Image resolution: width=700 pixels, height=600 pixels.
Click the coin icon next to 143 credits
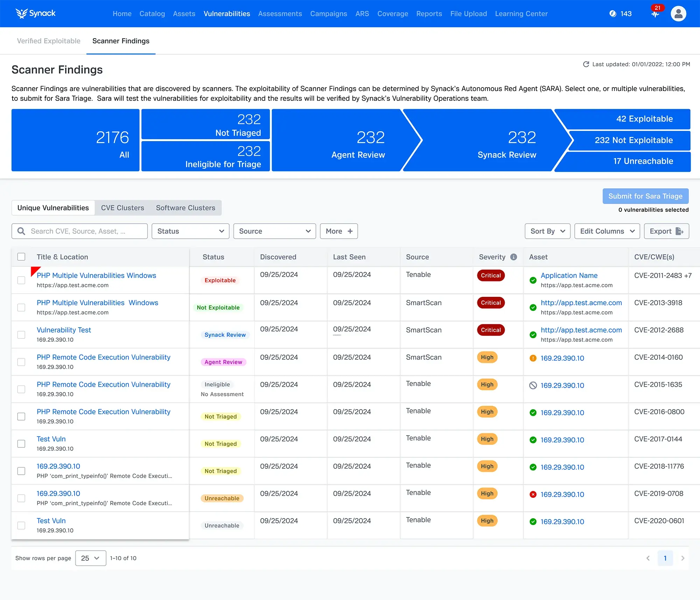[x=612, y=14]
